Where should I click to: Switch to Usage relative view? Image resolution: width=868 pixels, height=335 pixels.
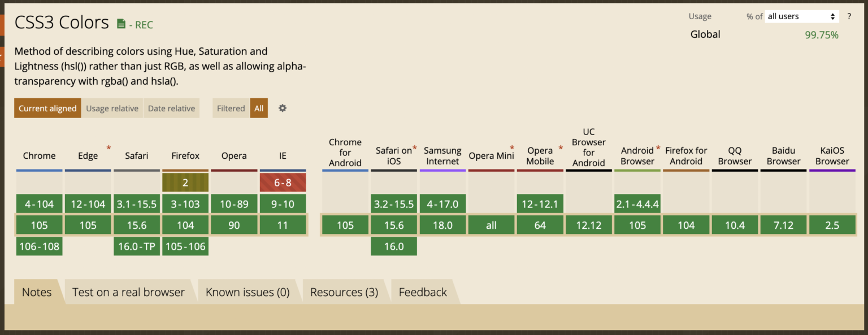click(112, 108)
